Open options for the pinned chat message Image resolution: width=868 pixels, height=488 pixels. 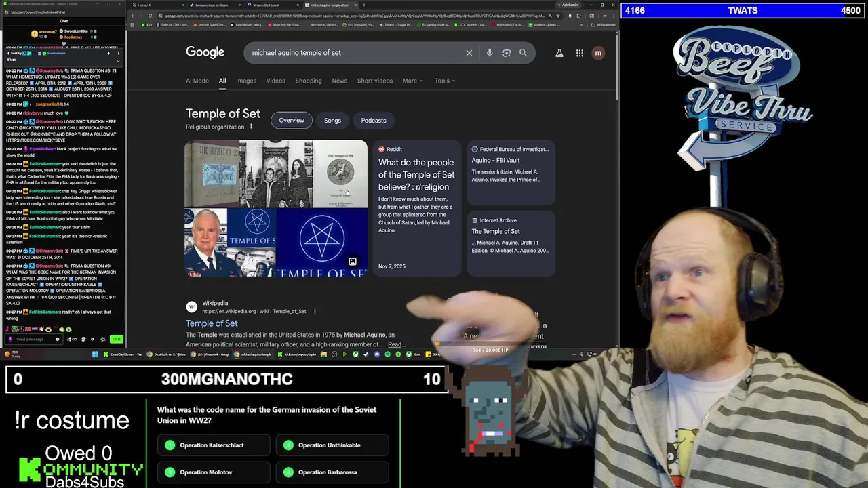(x=118, y=54)
